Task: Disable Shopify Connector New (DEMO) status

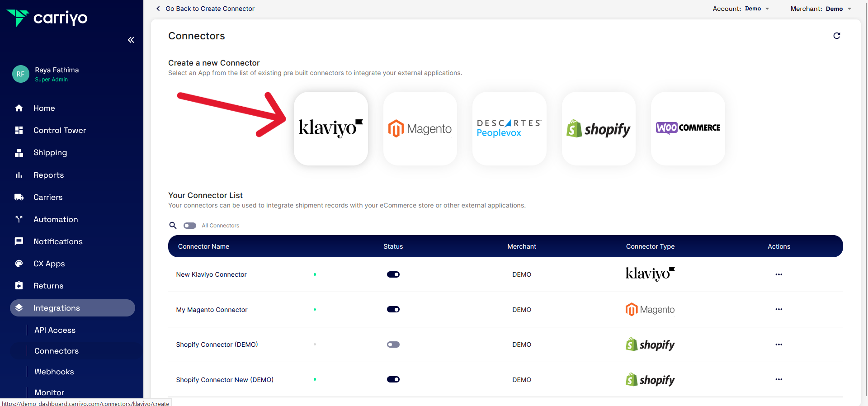Action: (x=393, y=379)
